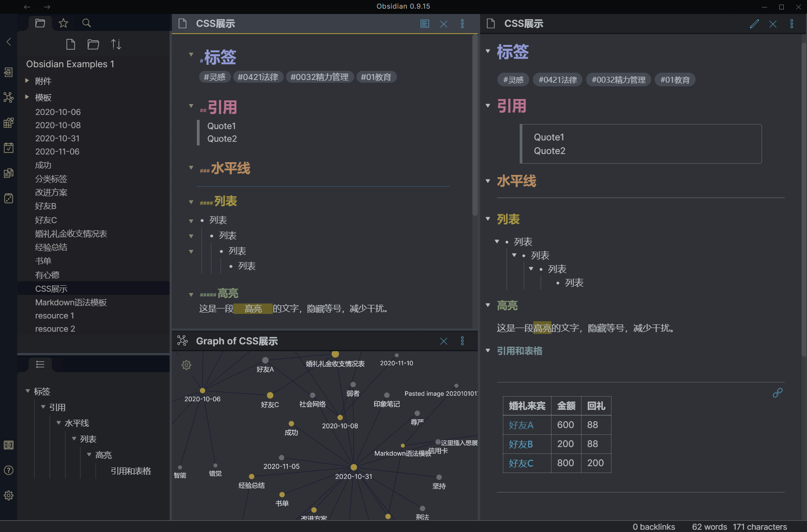Navigate back with the title bar arrow
This screenshot has width=807, height=532.
27,7
